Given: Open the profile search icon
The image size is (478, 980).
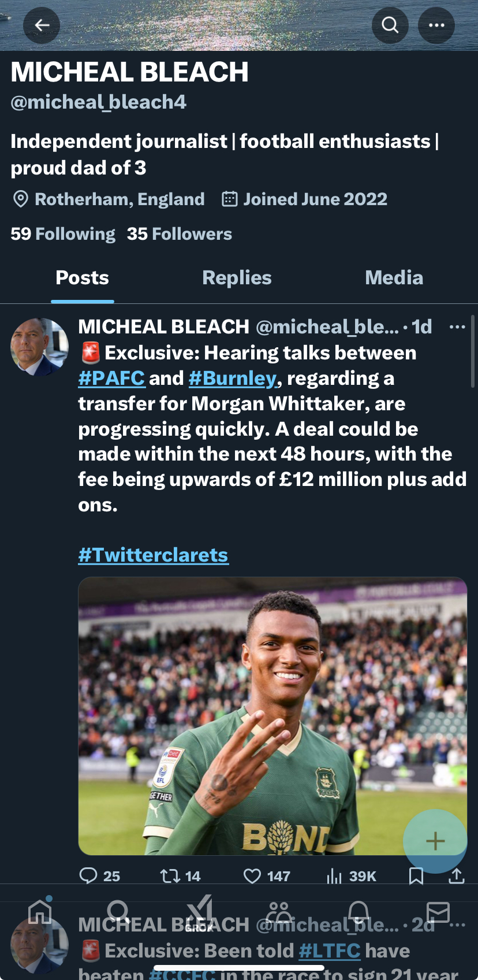Looking at the screenshot, I should pos(390,25).
